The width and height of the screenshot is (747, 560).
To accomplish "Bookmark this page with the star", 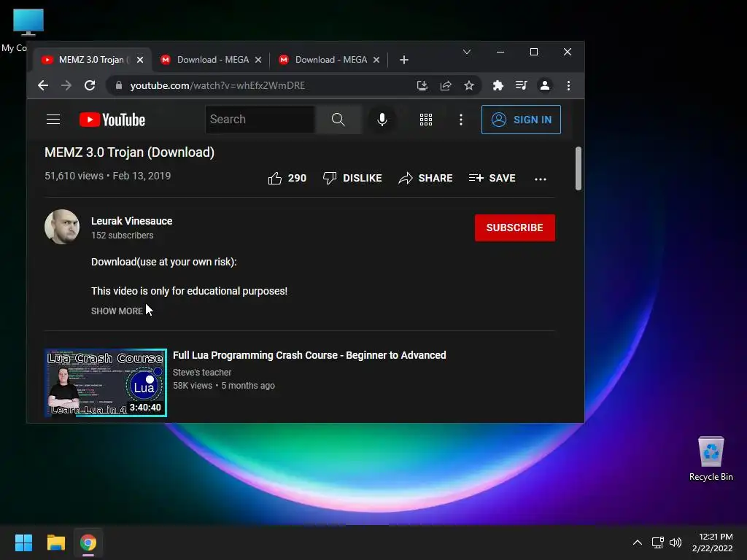I will point(469,86).
